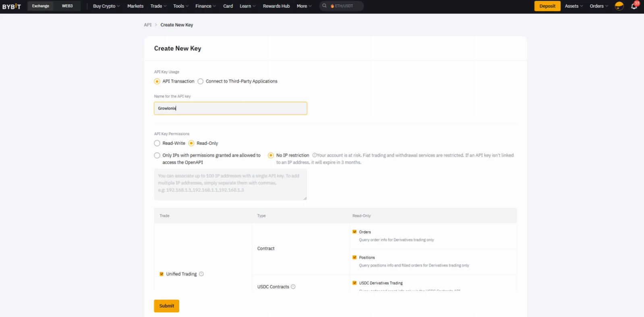The image size is (644, 317).
Task: Click the Unified Trading info icon
Action: 201,274
